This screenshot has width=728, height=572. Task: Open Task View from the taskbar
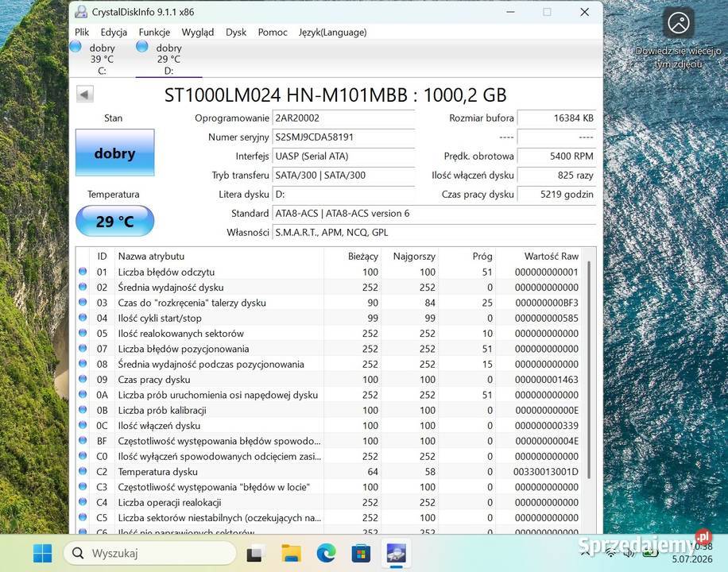[x=254, y=553]
